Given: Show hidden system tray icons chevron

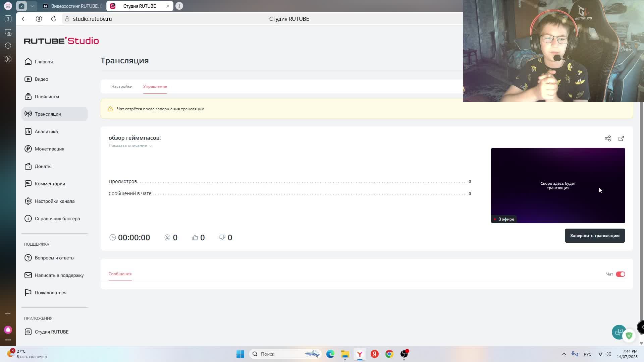Looking at the screenshot, I should click(564, 354).
